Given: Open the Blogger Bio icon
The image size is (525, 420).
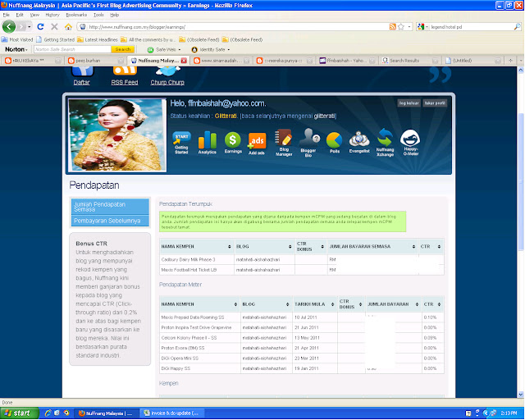Looking at the screenshot, I should (x=308, y=143).
